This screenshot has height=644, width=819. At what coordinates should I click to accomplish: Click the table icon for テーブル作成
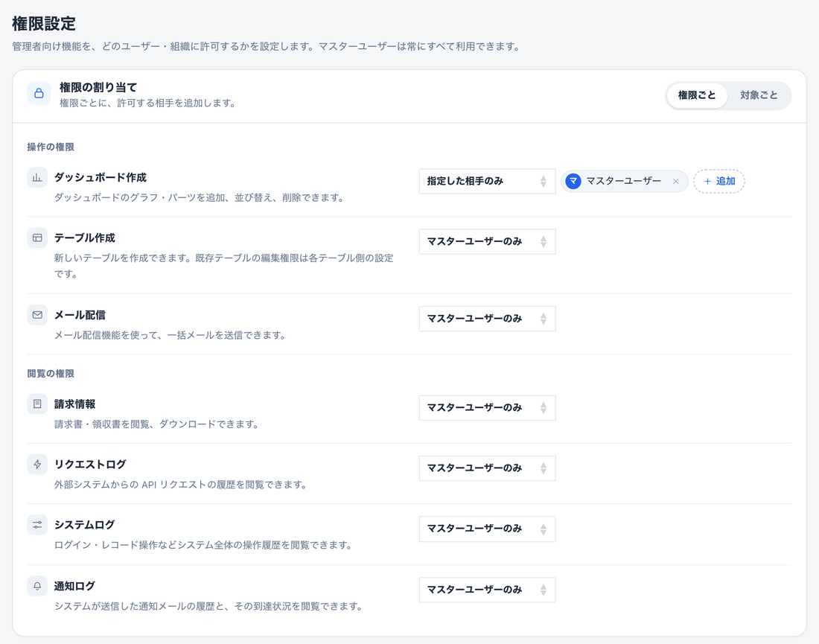point(37,237)
